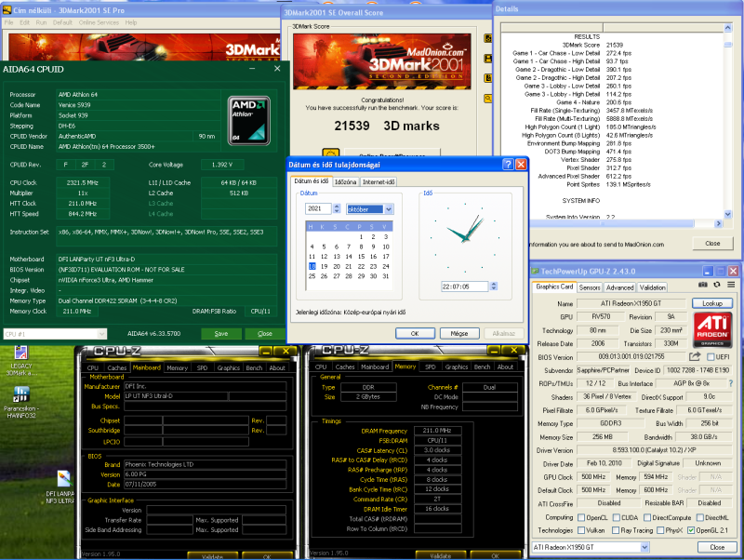The width and height of the screenshot is (744, 560).
Task: Select day 18 in the calendar
Action: pyautogui.click(x=312, y=266)
